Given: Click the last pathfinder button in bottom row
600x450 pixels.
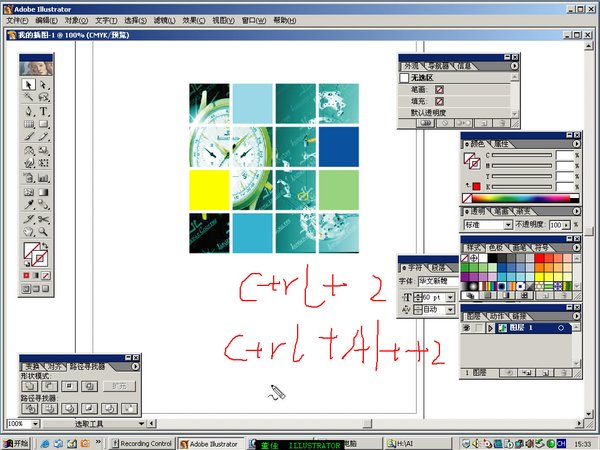Looking at the screenshot, I should [x=129, y=409].
